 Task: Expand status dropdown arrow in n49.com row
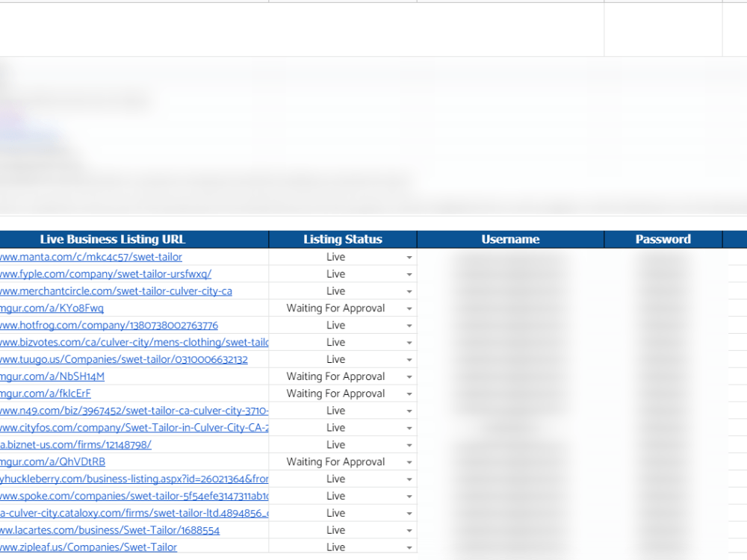tap(409, 411)
